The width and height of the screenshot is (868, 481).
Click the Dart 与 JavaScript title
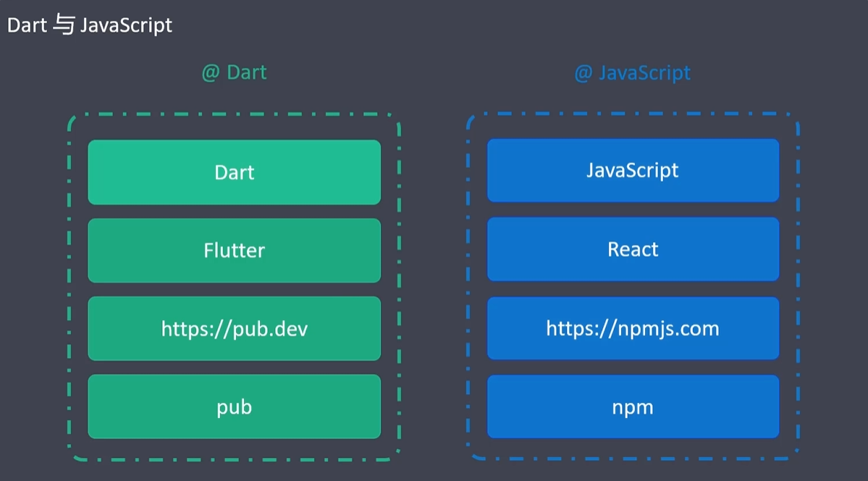pyautogui.click(x=88, y=24)
